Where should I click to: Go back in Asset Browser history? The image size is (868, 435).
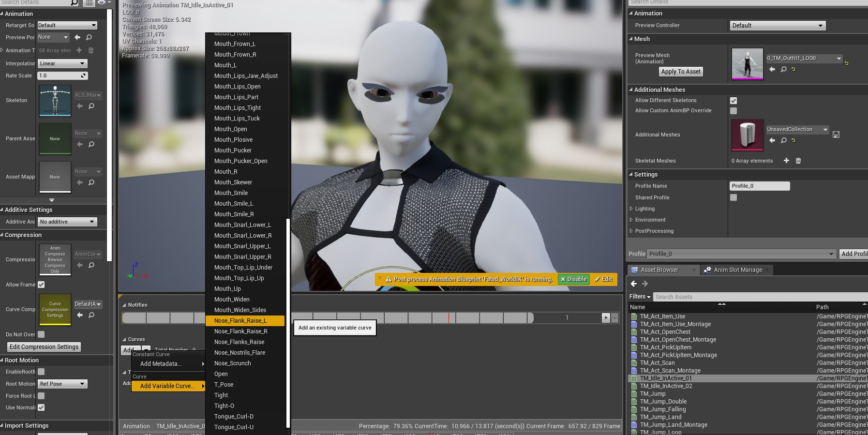(634, 284)
